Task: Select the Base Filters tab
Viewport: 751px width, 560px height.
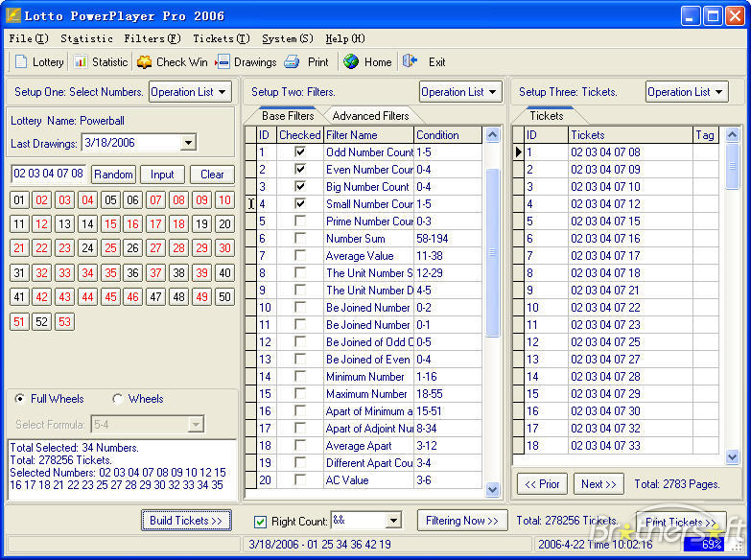Action: point(288,116)
